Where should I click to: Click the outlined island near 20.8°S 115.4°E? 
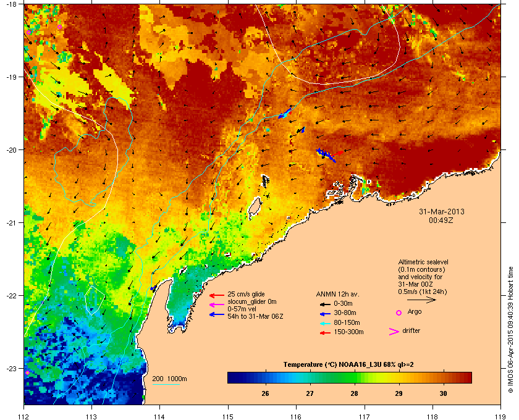(x=255, y=209)
